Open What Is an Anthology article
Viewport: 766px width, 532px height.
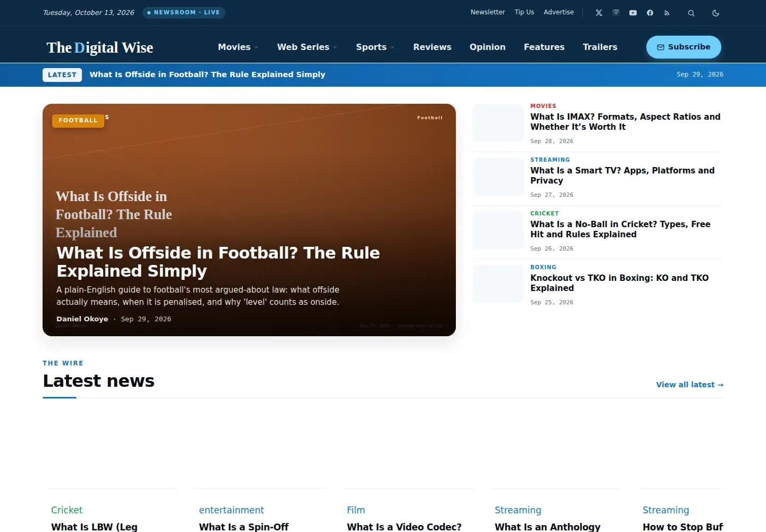click(547, 527)
